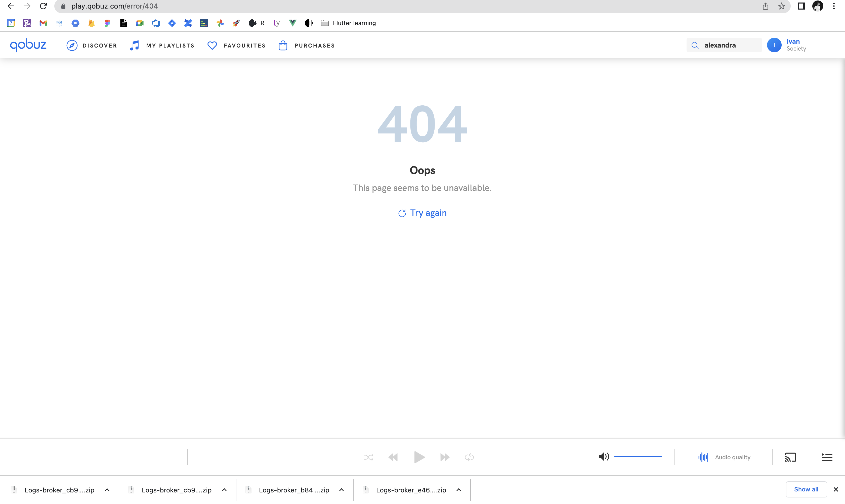This screenshot has width=845, height=504.
Task: Skip to the next track
Action: 445,457
